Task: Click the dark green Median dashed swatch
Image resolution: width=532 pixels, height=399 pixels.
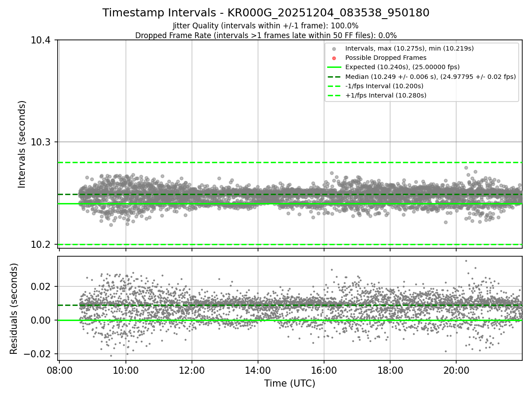Action: coord(334,77)
